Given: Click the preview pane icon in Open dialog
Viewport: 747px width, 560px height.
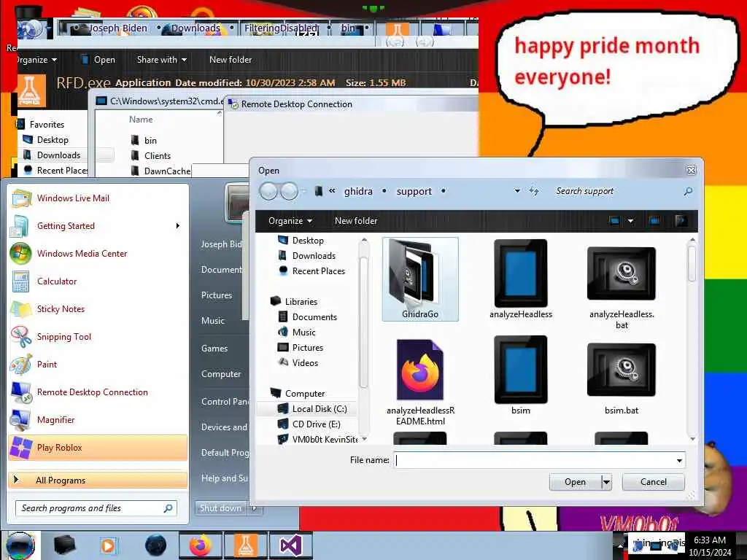Looking at the screenshot, I should [x=654, y=220].
